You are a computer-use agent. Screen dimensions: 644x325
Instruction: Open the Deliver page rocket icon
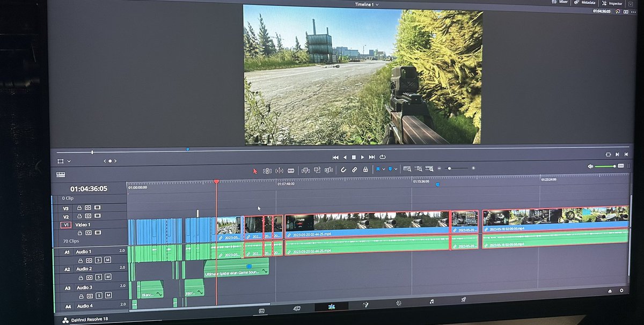tap(464, 300)
